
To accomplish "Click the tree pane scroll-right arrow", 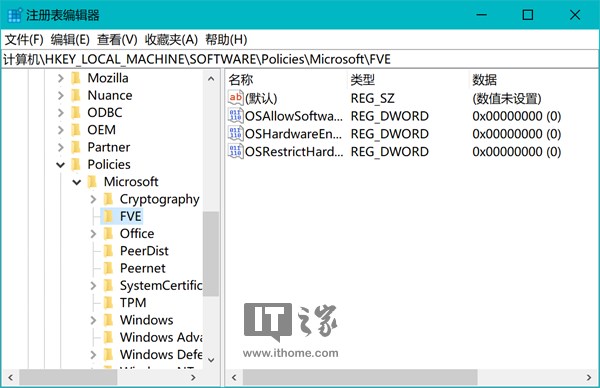I will tap(194, 378).
